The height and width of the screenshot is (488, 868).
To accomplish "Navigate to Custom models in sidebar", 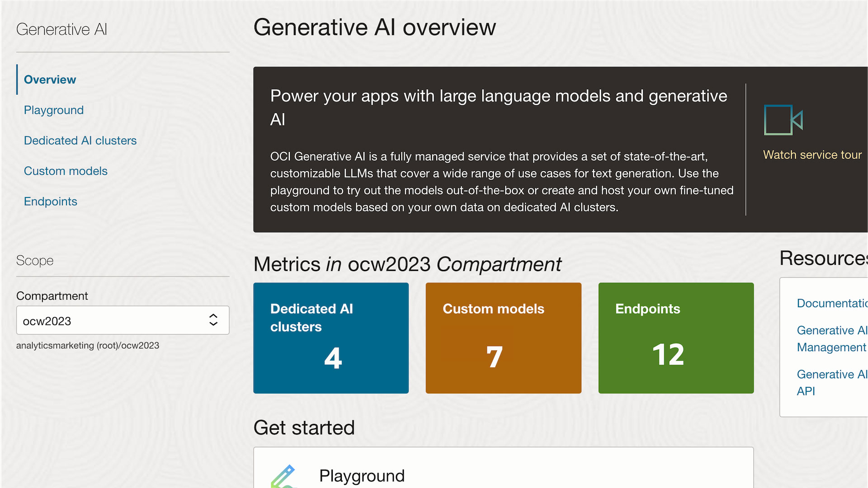I will click(66, 171).
